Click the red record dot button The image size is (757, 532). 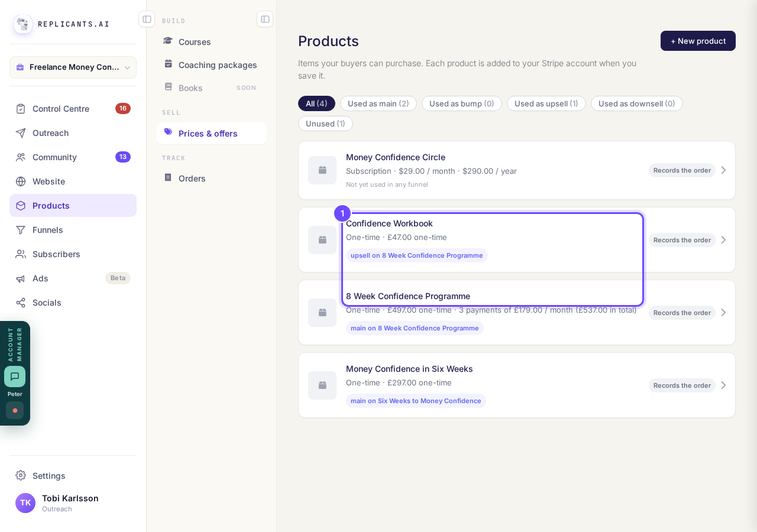point(15,410)
